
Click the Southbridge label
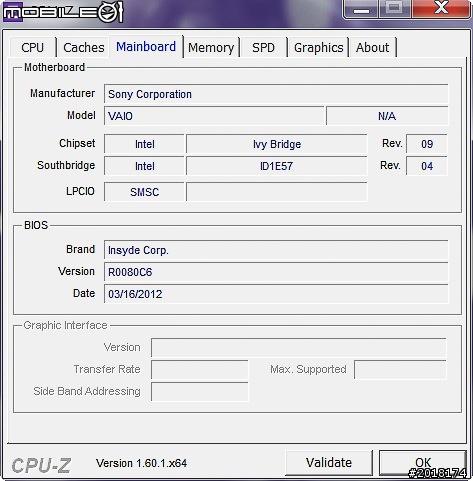pos(66,165)
